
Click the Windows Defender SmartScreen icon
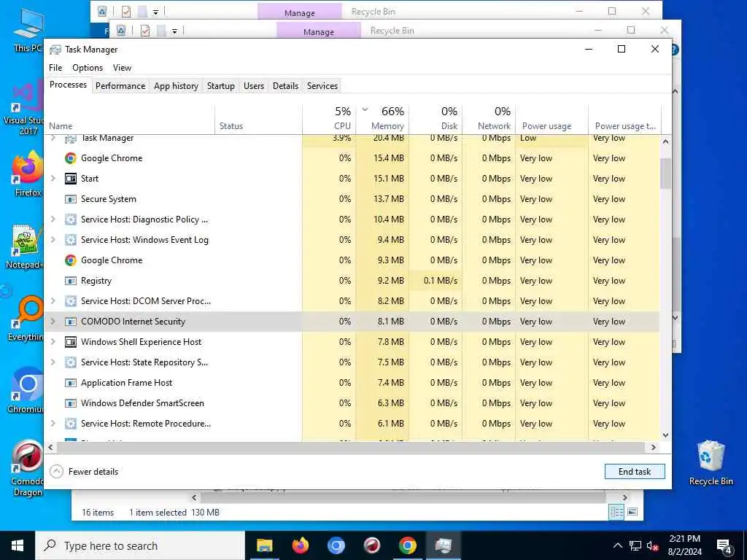[71, 403]
